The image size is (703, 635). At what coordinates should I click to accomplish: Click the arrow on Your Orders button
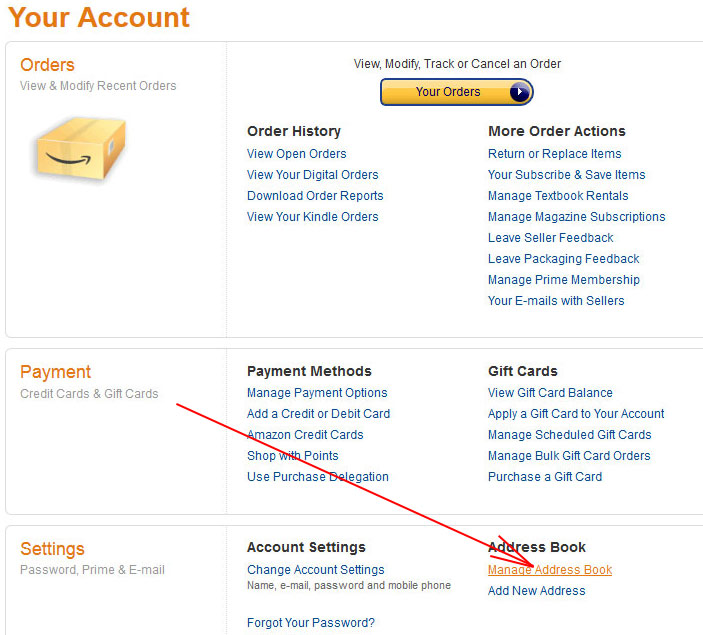519,92
